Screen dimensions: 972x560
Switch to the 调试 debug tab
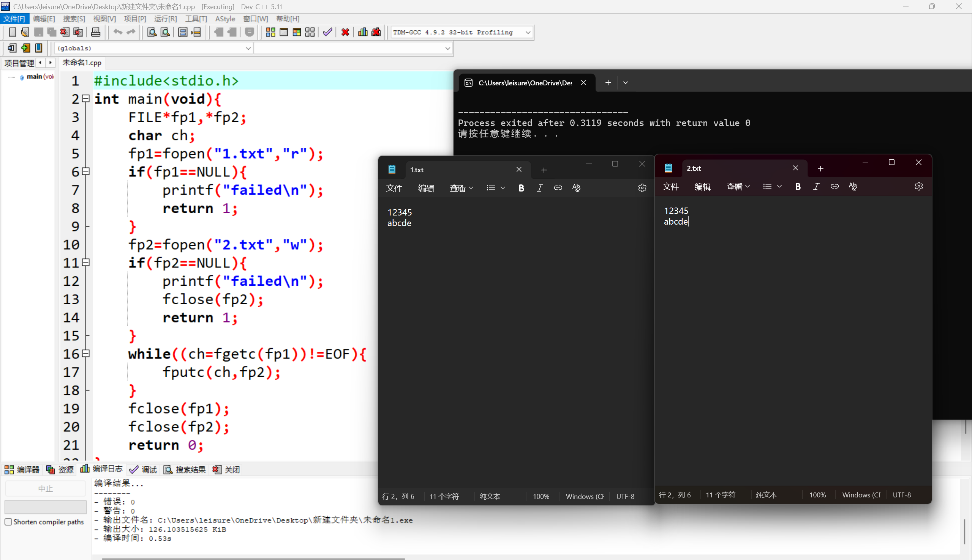pos(143,470)
